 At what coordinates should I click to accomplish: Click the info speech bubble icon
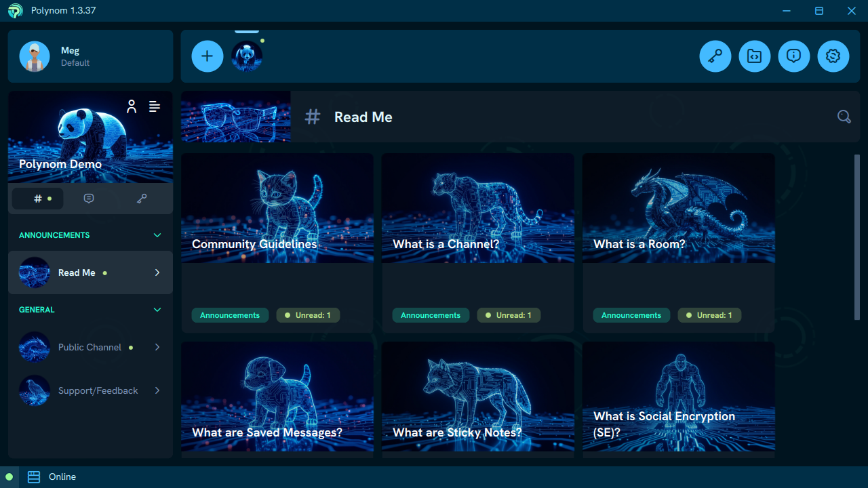click(x=793, y=56)
